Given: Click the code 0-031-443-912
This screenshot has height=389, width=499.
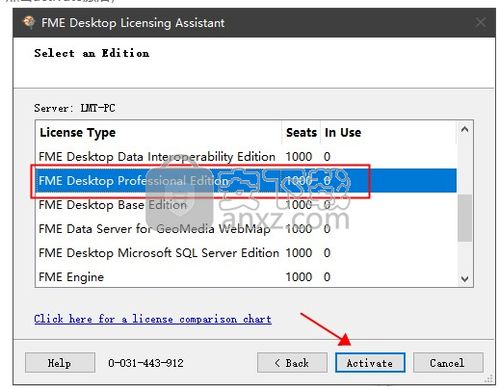Looking at the screenshot, I should 146,363.
